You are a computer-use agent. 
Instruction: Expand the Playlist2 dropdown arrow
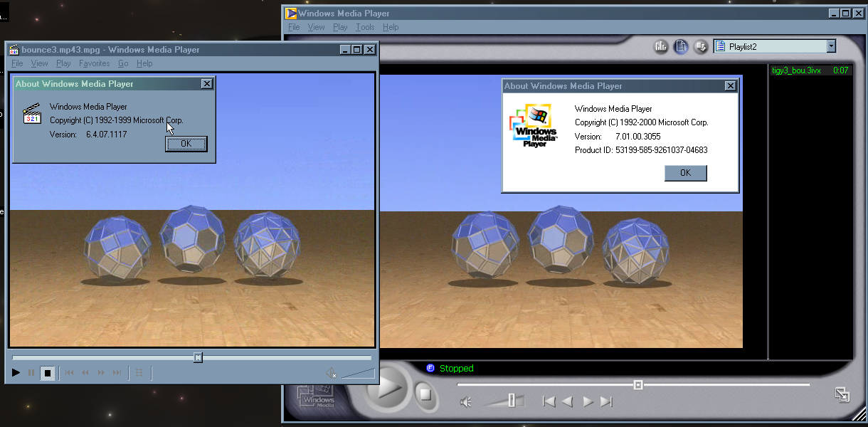[x=830, y=47]
